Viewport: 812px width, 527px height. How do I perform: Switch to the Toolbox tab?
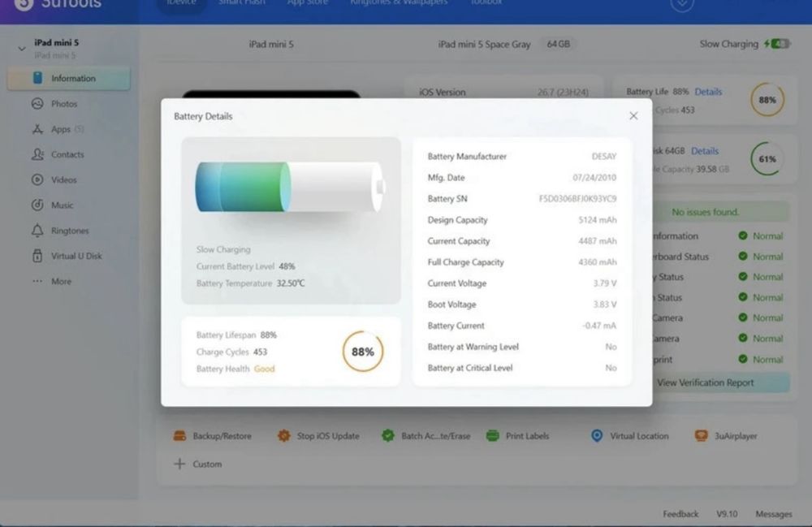point(486,2)
